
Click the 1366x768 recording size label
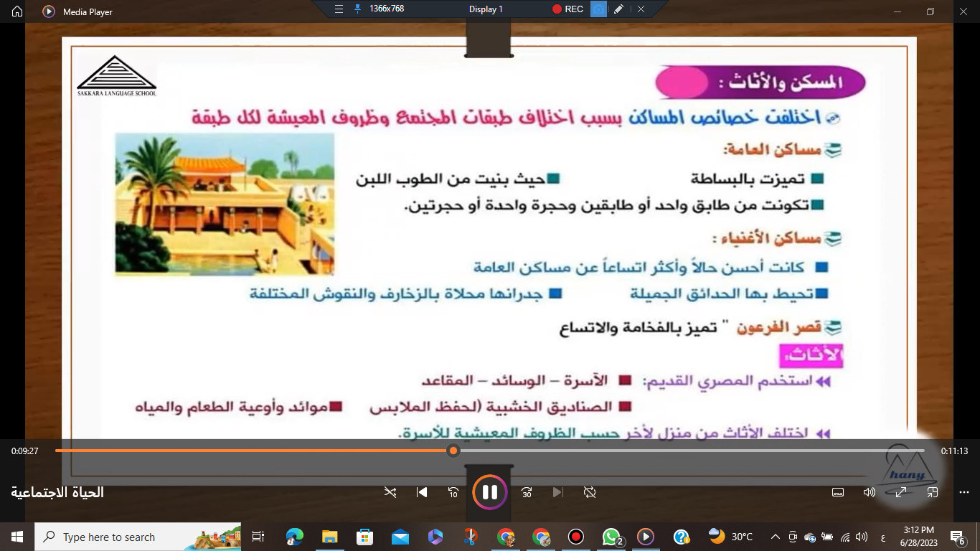(x=387, y=9)
